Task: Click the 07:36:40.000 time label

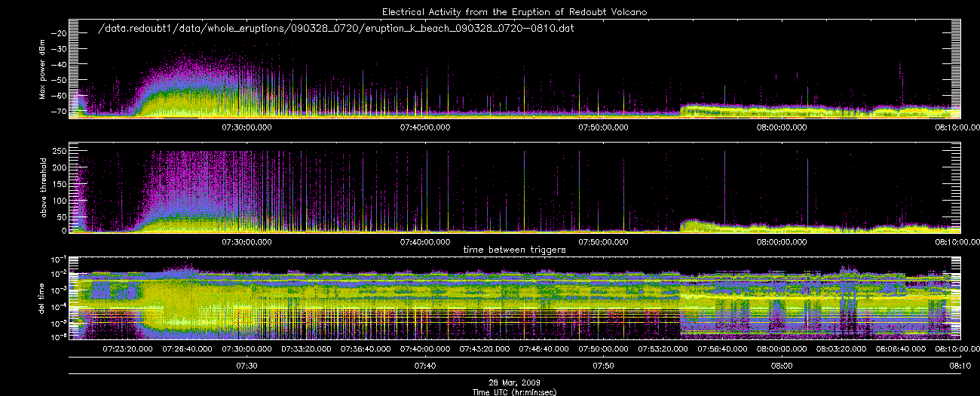Action: [x=366, y=349]
